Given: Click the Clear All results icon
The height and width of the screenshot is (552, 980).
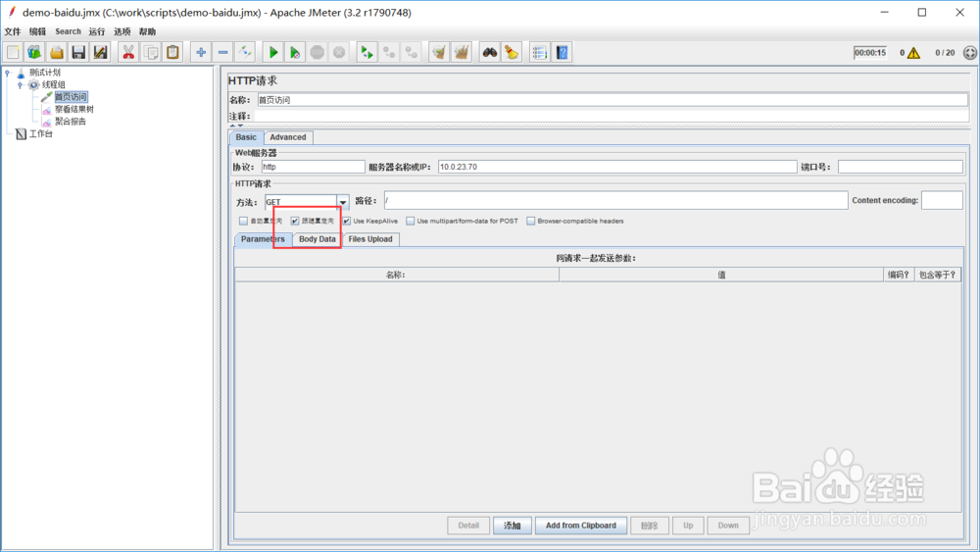Looking at the screenshot, I should (x=462, y=53).
